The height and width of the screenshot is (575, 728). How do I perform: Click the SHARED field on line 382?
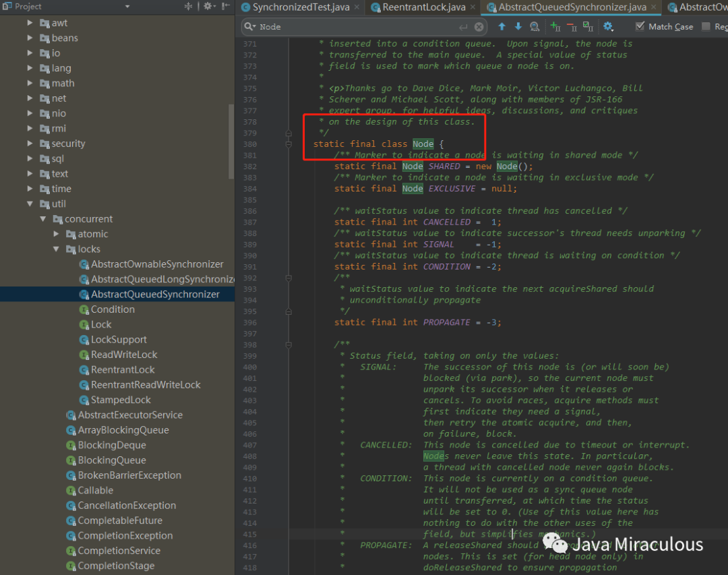[x=444, y=167]
